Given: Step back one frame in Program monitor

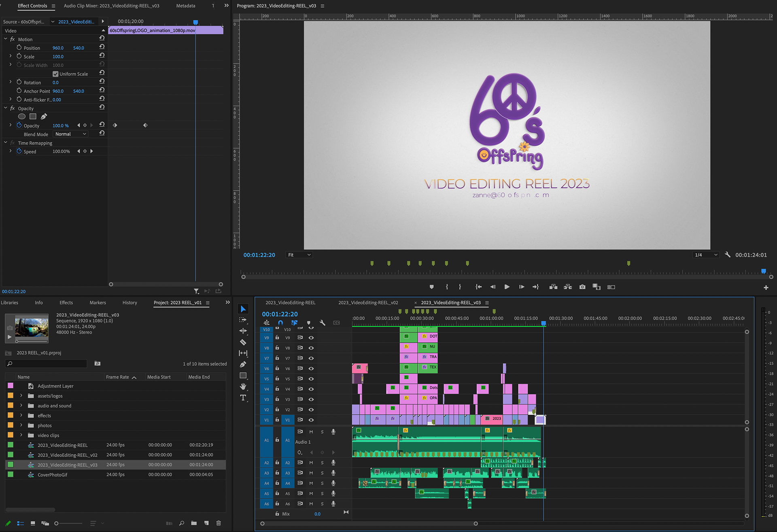Looking at the screenshot, I should click(493, 287).
